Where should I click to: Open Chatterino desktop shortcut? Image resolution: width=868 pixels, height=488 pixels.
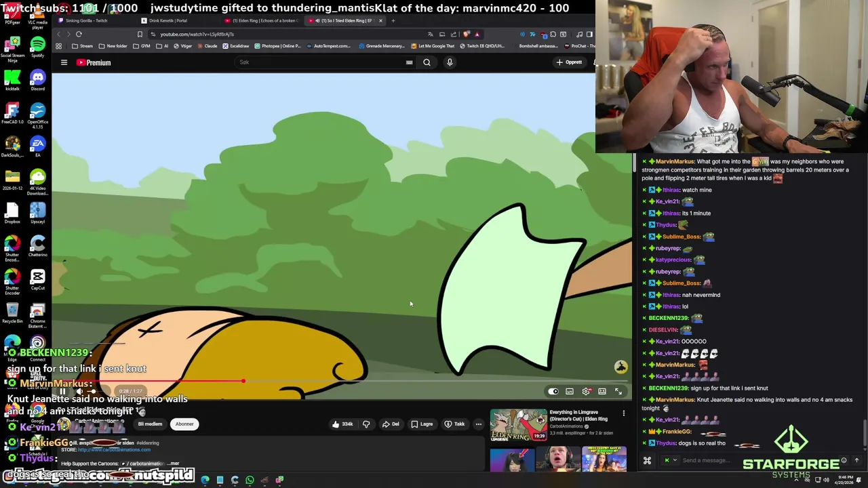coord(37,247)
